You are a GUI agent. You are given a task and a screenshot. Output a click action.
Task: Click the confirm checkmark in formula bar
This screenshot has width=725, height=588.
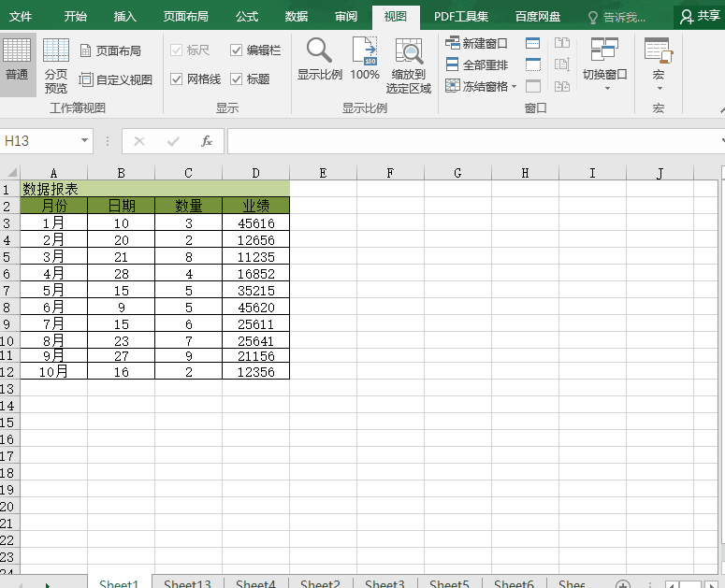[173, 141]
